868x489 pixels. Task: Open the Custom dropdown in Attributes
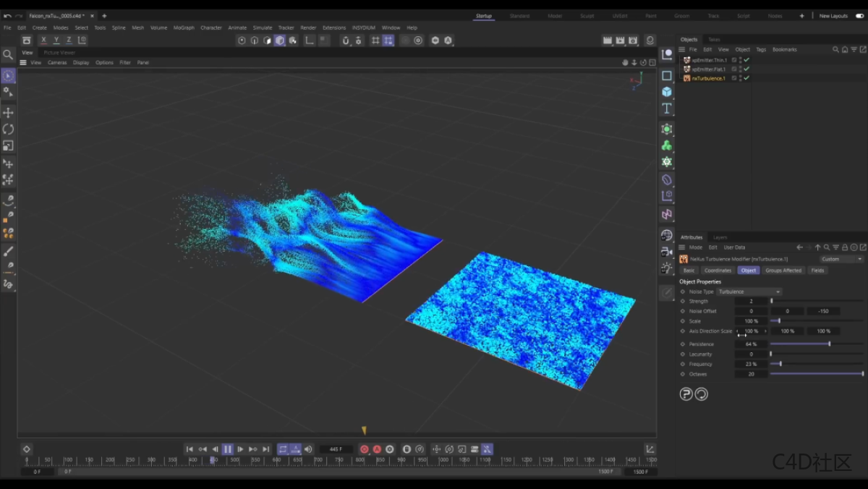841,259
